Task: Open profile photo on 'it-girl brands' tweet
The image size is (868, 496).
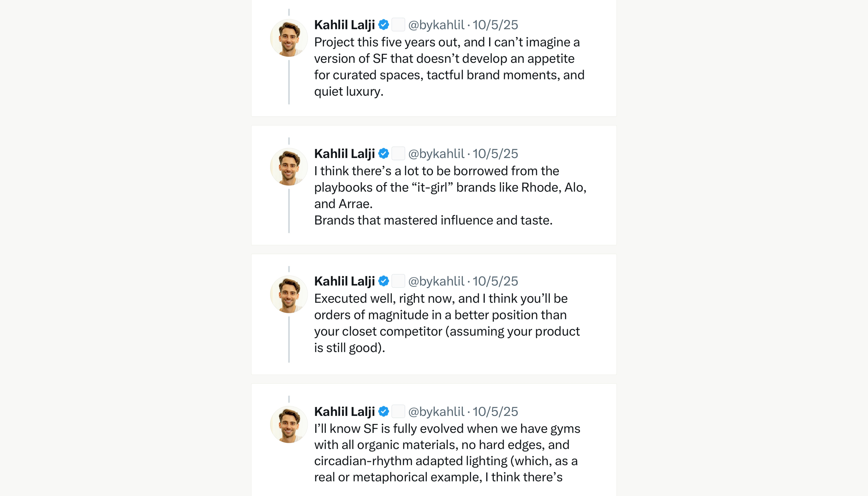Action: point(289,167)
